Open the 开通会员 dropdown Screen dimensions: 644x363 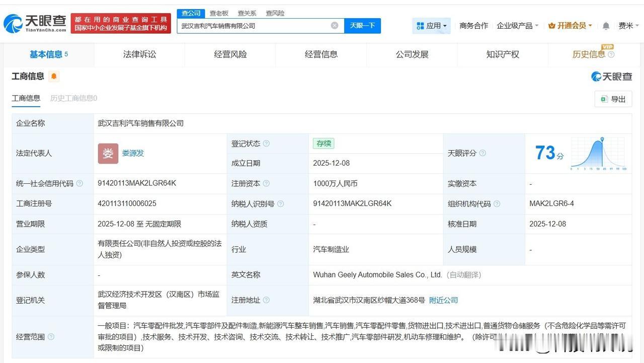click(x=569, y=25)
